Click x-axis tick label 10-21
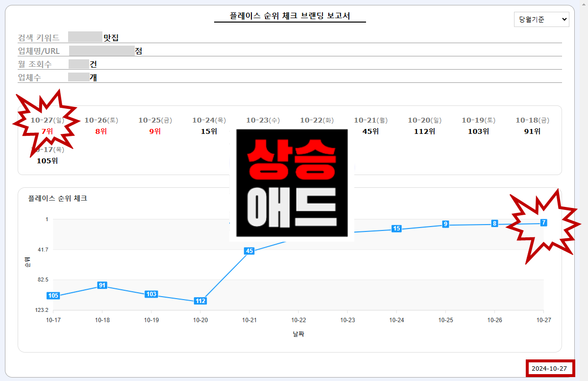The image size is (588, 381). click(x=249, y=320)
